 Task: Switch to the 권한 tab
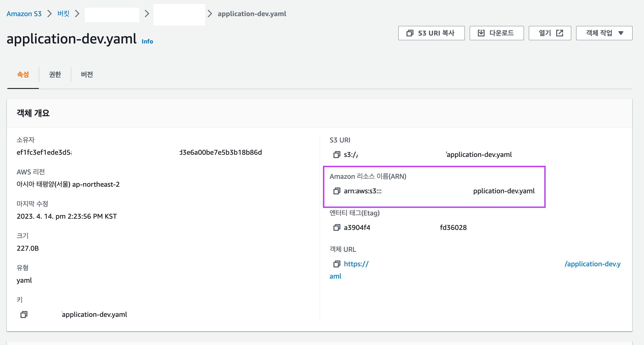[55, 74]
